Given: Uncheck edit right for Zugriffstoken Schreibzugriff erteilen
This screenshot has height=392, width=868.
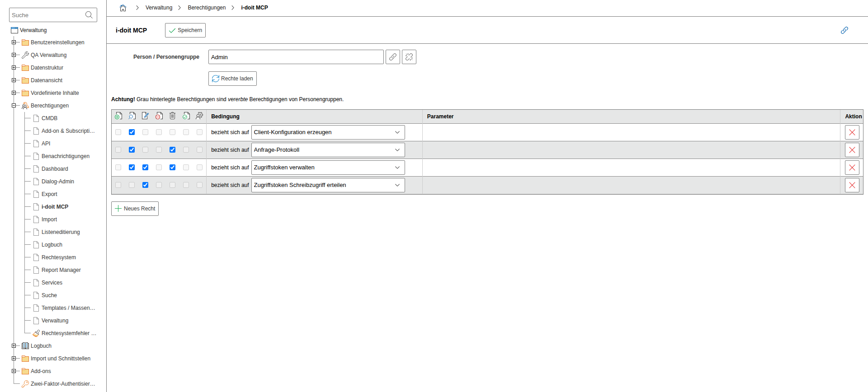Looking at the screenshot, I should click(145, 185).
